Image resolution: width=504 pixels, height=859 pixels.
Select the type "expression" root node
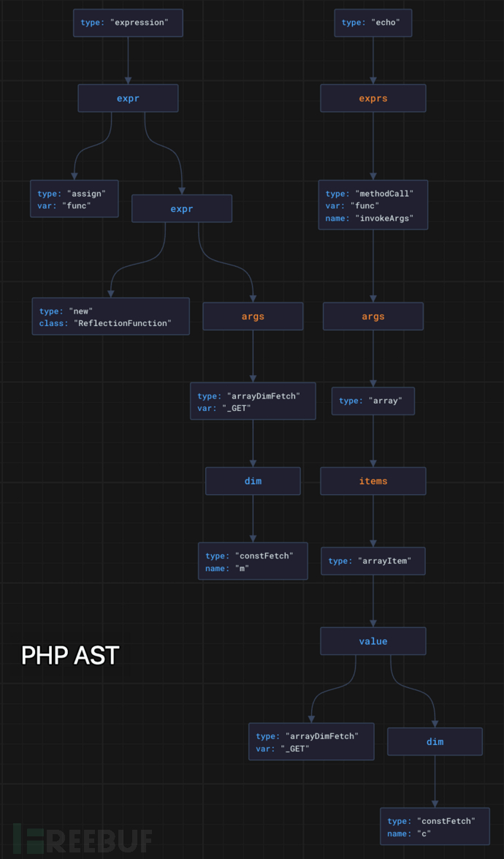128,23
